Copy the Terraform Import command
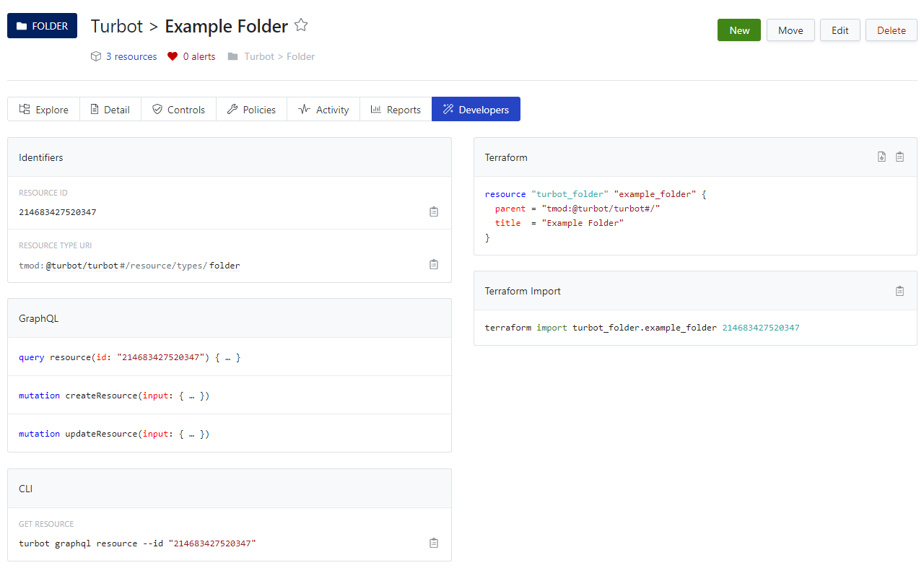 [x=899, y=290]
